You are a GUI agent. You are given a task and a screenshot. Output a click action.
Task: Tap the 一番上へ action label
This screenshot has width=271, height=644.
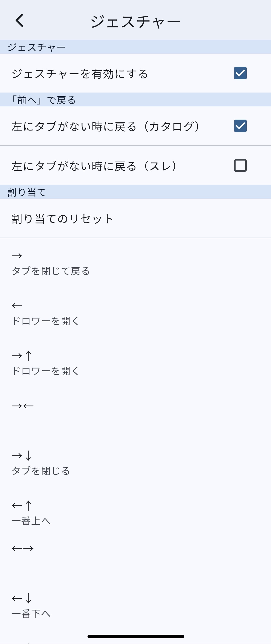pos(31,521)
